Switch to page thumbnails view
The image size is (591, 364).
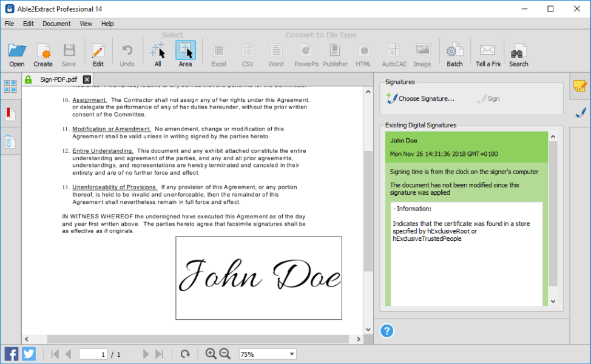click(x=10, y=86)
